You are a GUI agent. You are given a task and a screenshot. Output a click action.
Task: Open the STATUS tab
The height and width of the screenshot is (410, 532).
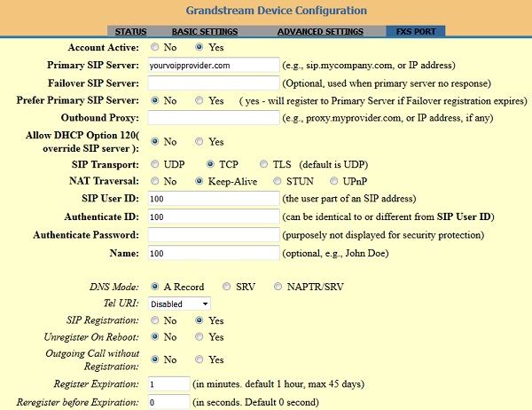[130, 32]
